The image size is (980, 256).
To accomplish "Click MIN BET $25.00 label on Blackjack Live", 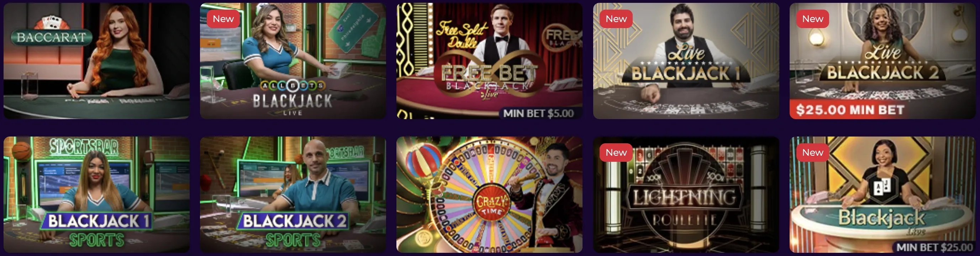I will click(x=934, y=247).
